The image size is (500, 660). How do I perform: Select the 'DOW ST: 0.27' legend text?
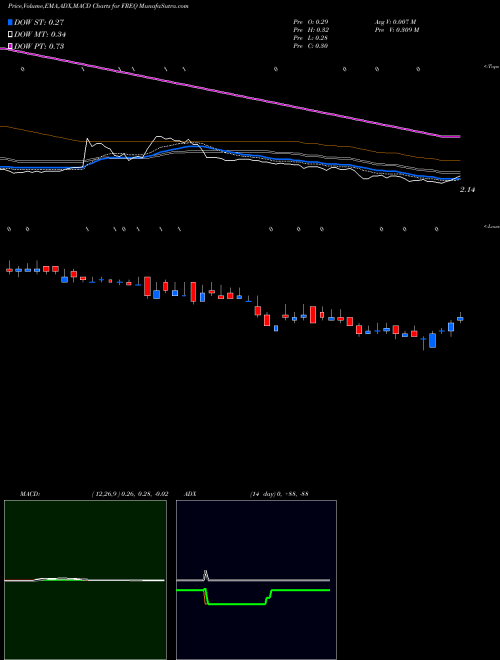pos(39,23)
